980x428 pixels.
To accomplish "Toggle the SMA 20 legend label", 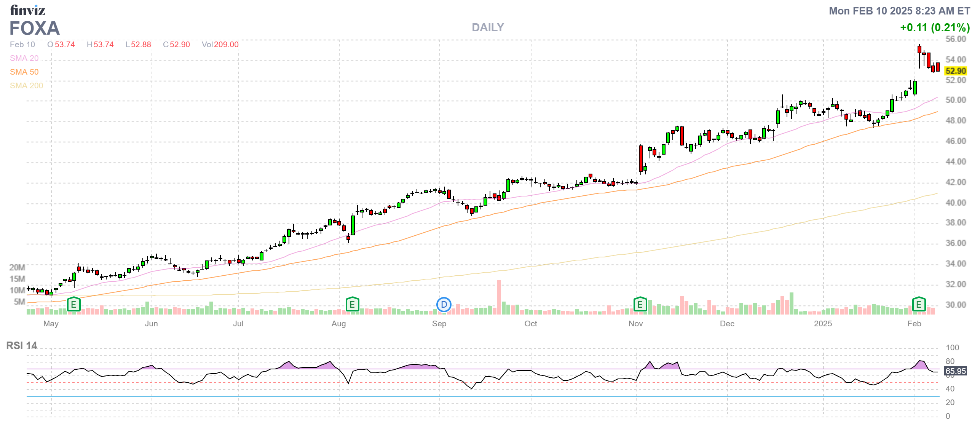I will pos(24,58).
